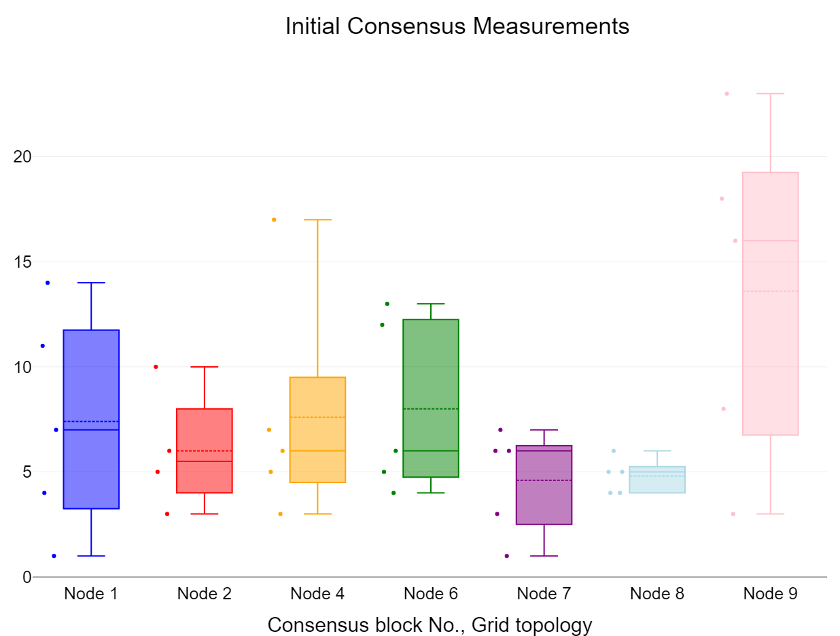Screen dimensions: 840x636
Task: Click the top whisker cap of Node 6
Action: click(x=431, y=304)
